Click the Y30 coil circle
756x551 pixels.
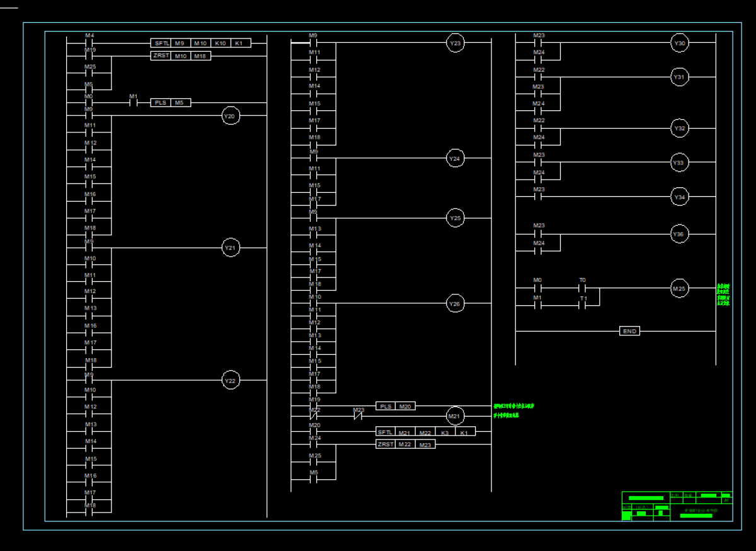(x=679, y=43)
